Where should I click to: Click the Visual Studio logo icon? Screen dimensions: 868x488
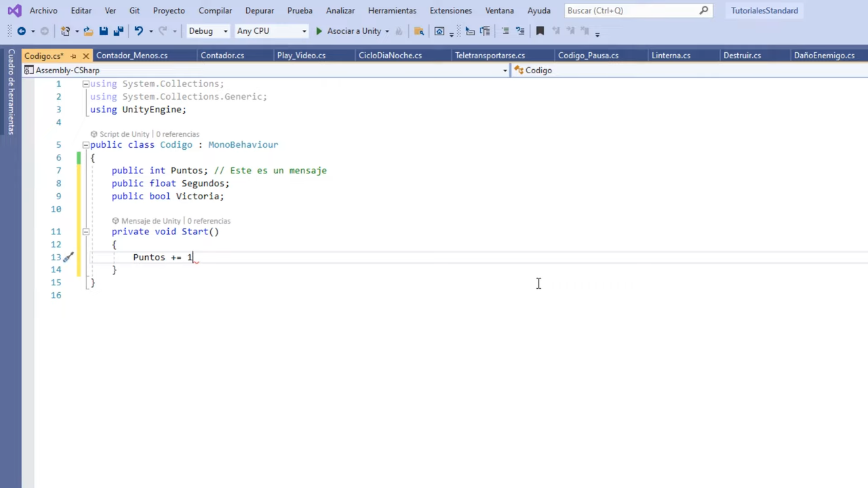pyautogui.click(x=14, y=10)
